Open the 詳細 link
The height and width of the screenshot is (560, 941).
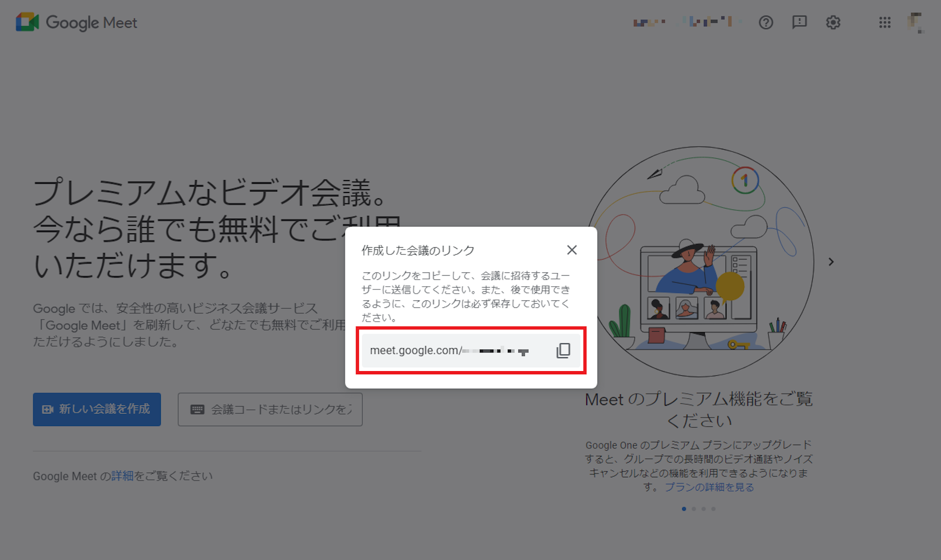122,476
